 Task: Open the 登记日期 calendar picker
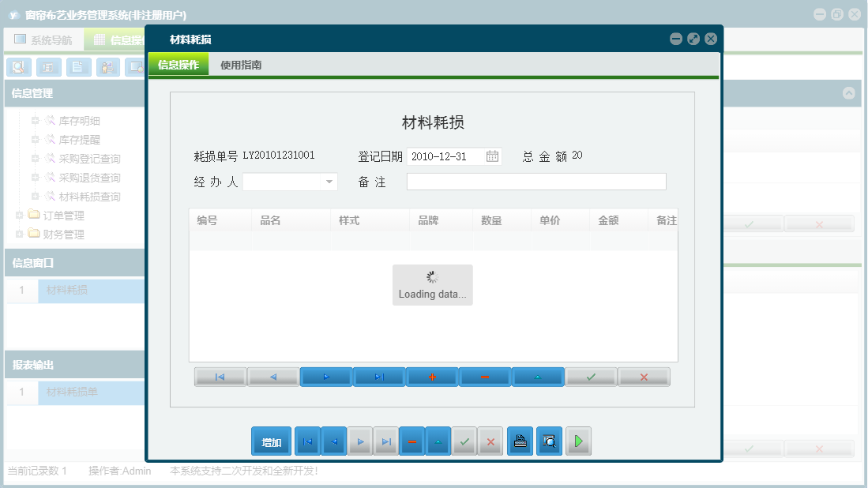click(x=493, y=156)
